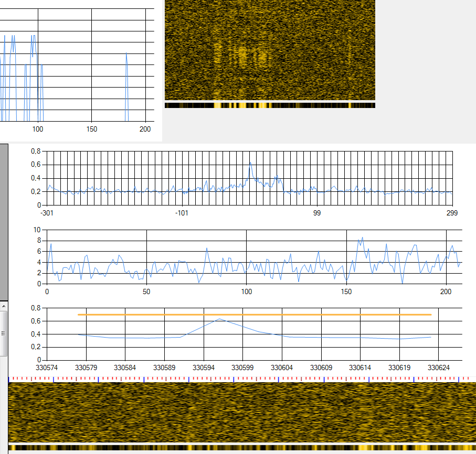Image resolution: width=476 pixels, height=454 pixels.
Task: Click the "10" label on the middle chart's y-axis
Action: [x=37, y=230]
